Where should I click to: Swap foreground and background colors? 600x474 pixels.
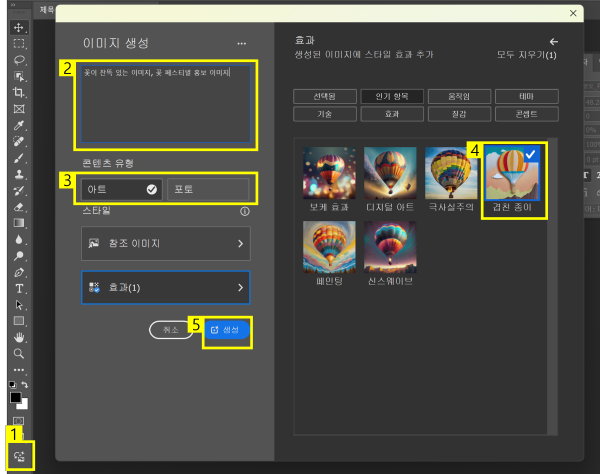(24, 384)
